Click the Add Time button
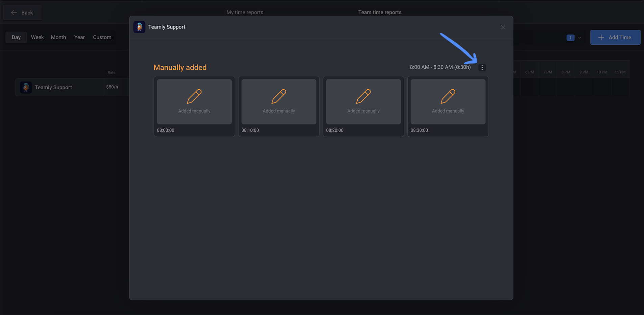 click(x=615, y=37)
